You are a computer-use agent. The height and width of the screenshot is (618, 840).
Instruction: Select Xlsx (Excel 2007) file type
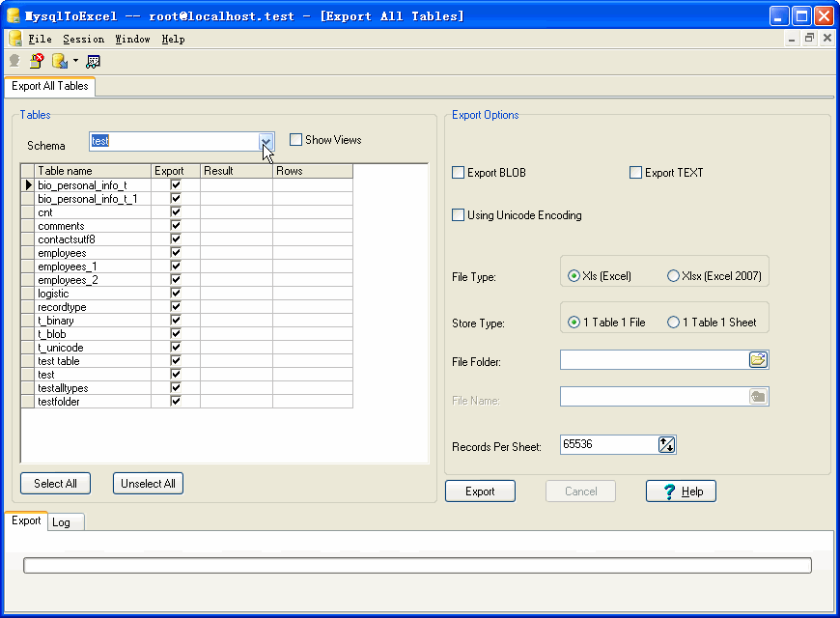[x=673, y=276]
